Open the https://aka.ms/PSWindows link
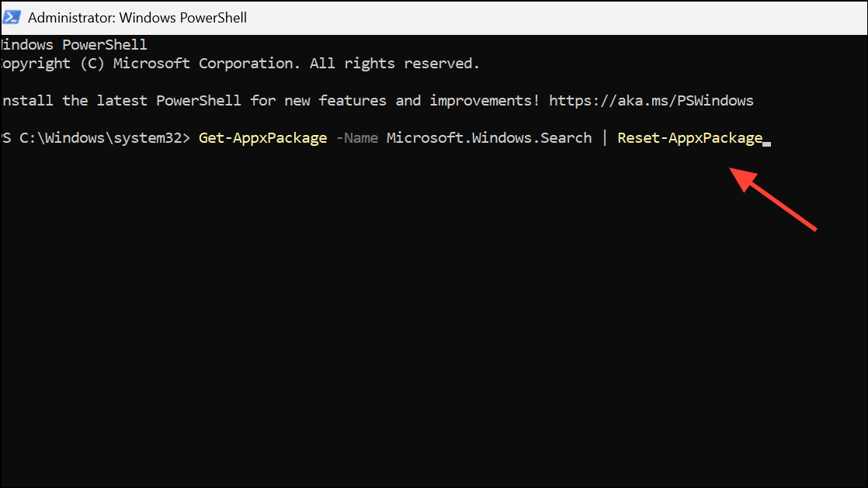Viewport: 868px width, 488px height. pos(651,100)
